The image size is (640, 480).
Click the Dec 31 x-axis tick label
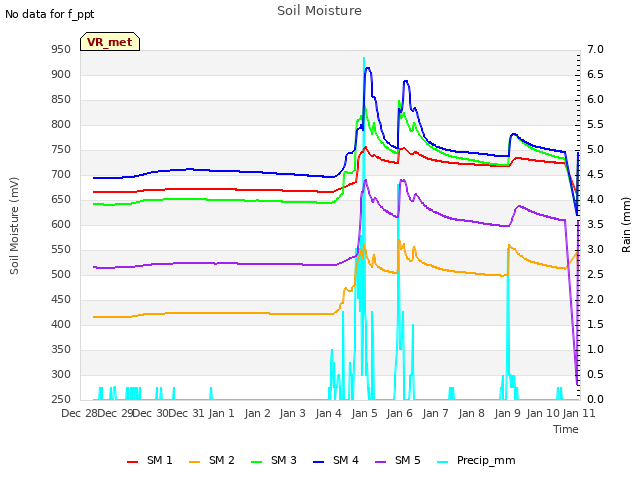tap(186, 413)
